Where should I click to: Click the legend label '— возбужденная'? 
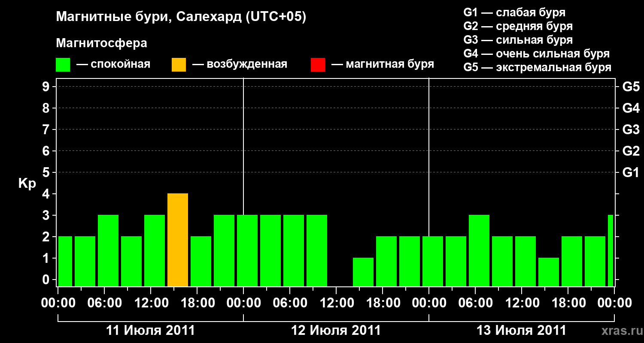coord(240,64)
